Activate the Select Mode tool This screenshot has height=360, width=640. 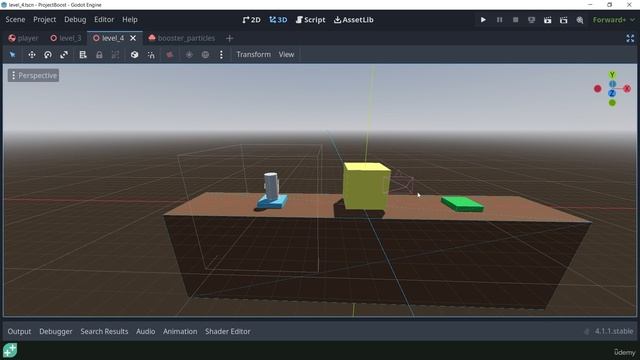12,55
